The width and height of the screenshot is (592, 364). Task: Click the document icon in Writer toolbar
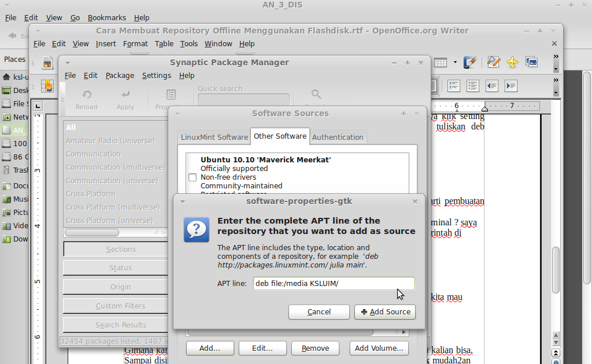47,62
